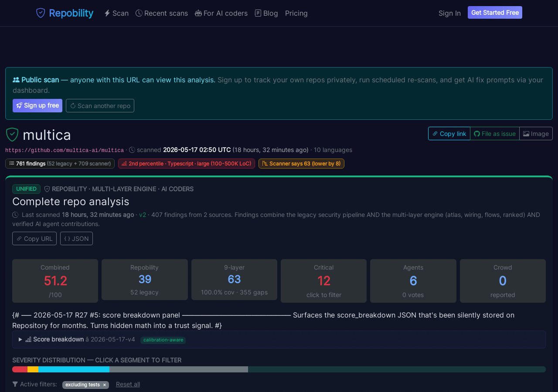Click the lightning icon beside Scan

pos(107,13)
